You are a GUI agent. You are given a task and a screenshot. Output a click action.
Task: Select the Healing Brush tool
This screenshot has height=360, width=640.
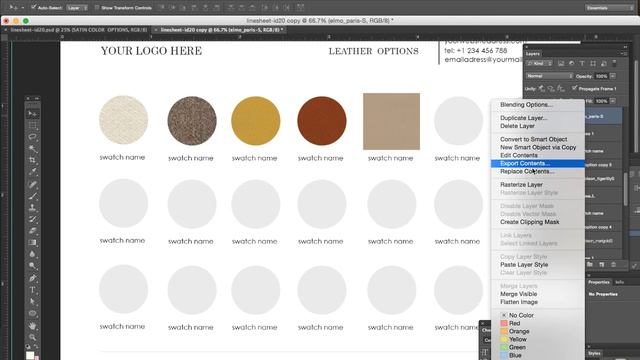coord(33,184)
